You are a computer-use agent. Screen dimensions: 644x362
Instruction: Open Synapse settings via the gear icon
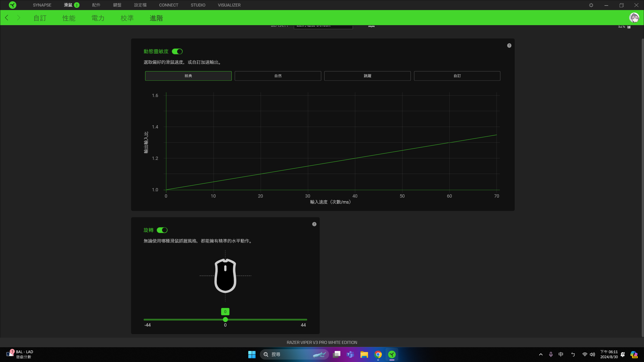pos(591,5)
